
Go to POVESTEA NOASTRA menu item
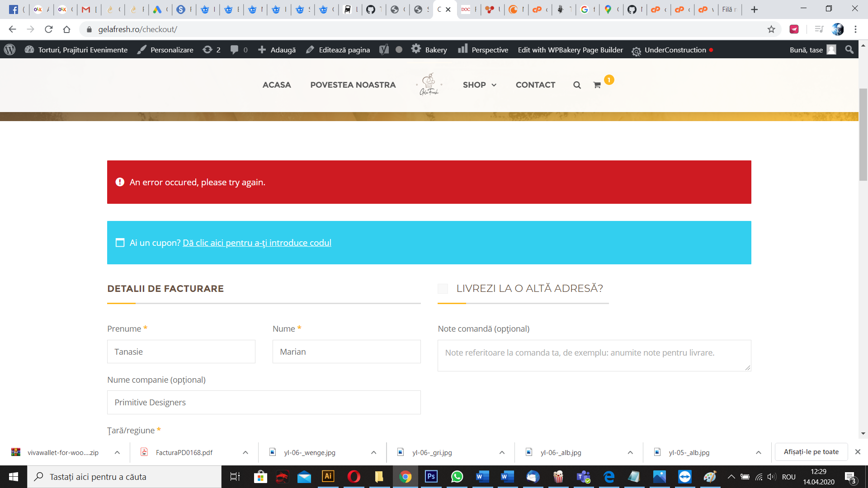click(x=353, y=85)
